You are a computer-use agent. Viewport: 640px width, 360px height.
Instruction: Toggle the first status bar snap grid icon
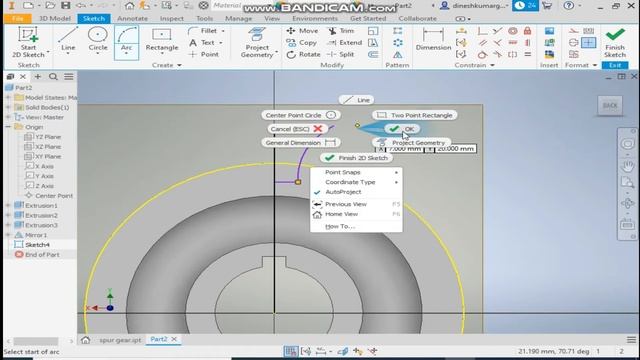click(291, 351)
